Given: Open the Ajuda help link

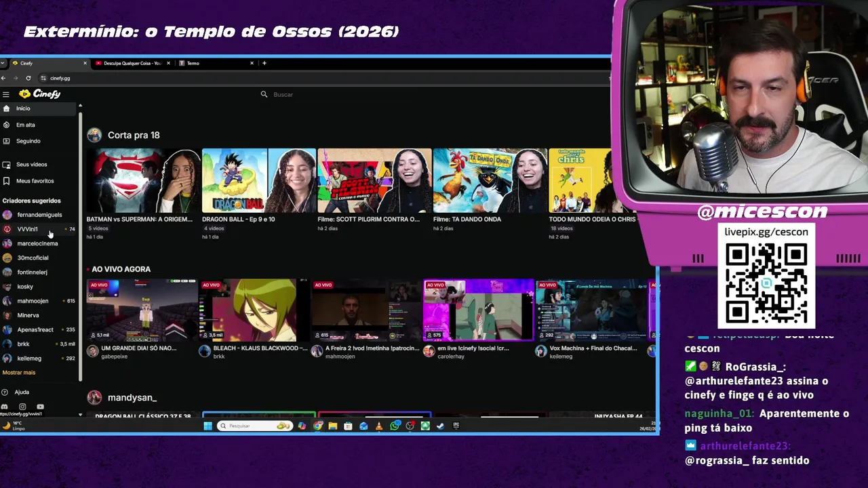Looking at the screenshot, I should tap(22, 392).
